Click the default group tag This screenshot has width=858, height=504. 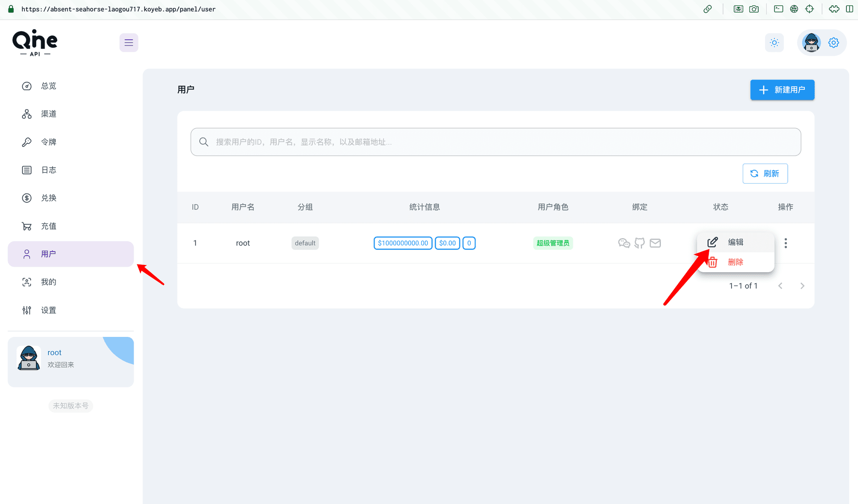pyautogui.click(x=305, y=243)
